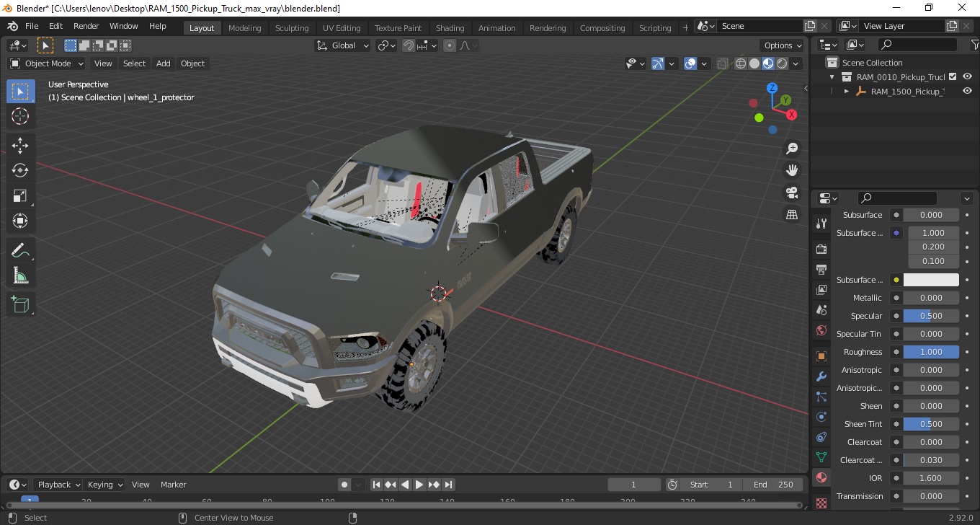Open the timeline Marker menu
This screenshot has width=980, height=525.
(x=173, y=485)
